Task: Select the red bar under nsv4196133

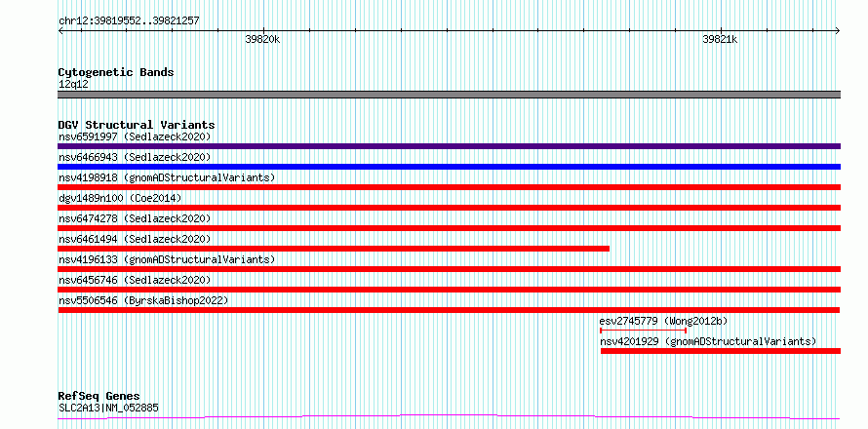Action: tap(449, 269)
